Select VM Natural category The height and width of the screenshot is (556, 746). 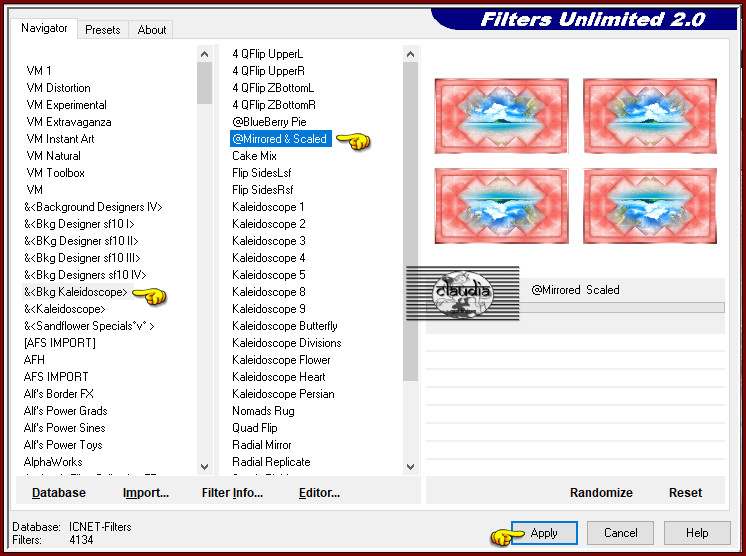pyautogui.click(x=54, y=156)
